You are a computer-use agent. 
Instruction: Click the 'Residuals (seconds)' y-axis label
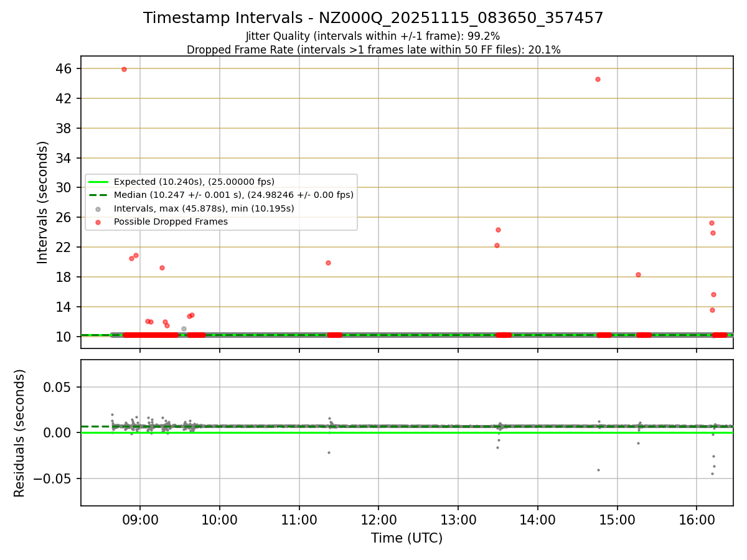point(19,433)
